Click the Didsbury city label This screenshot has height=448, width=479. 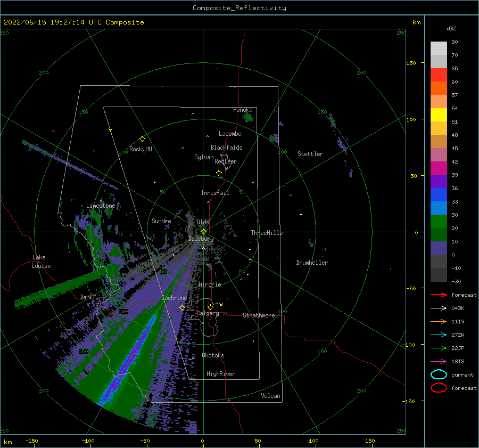[x=201, y=239]
